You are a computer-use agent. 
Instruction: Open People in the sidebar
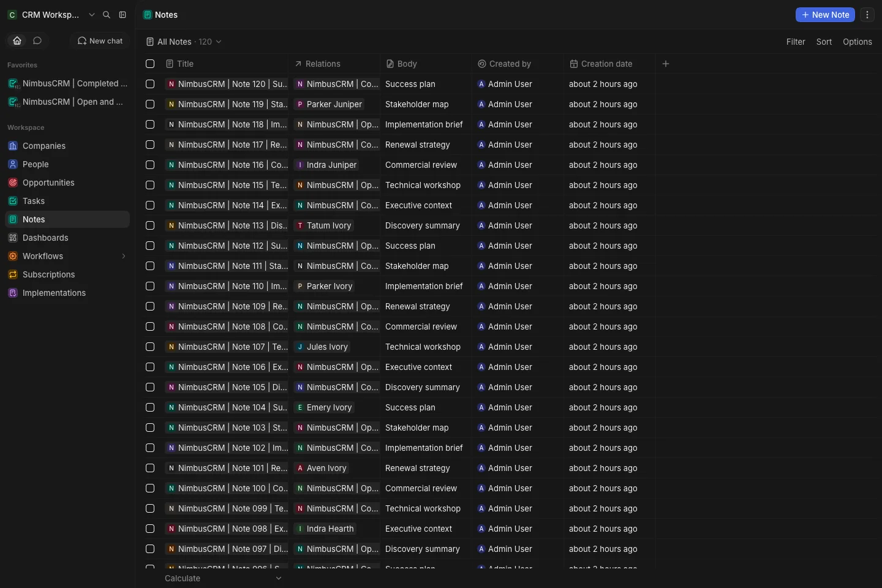pos(67,164)
